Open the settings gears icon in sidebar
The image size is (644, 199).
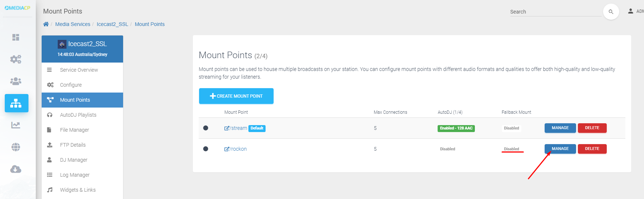coord(16,59)
